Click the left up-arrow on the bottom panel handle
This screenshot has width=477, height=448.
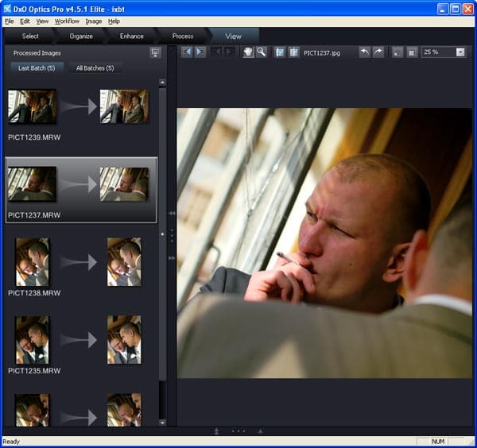pos(216,431)
